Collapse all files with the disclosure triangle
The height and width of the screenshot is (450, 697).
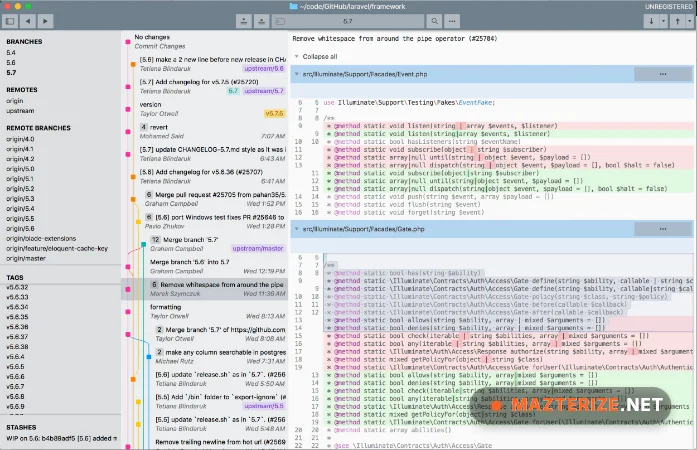point(296,56)
